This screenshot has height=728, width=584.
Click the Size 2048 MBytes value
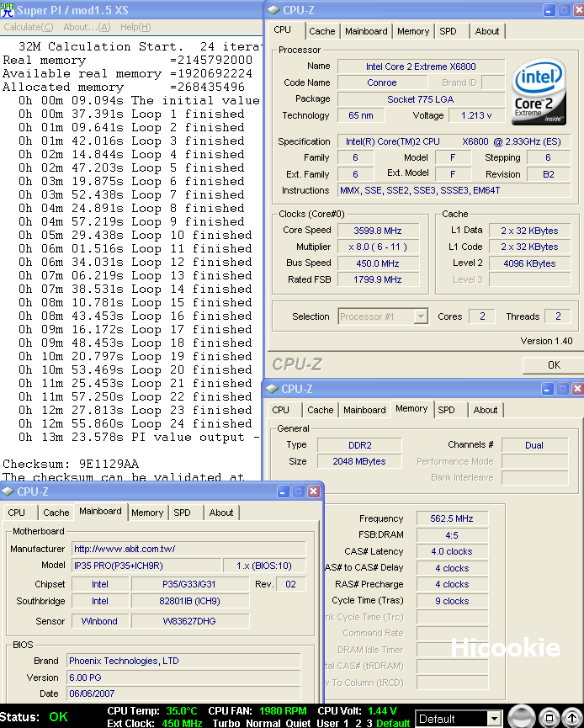[x=359, y=461]
